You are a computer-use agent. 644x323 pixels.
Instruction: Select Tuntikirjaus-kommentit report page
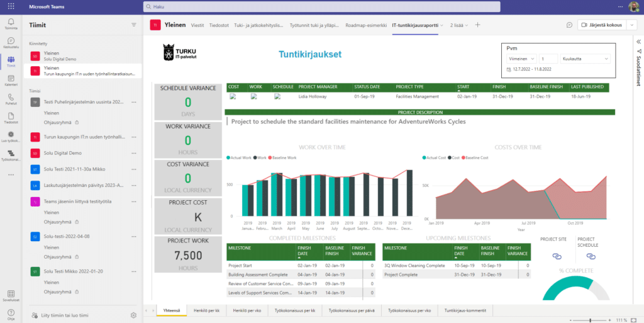[465, 310]
